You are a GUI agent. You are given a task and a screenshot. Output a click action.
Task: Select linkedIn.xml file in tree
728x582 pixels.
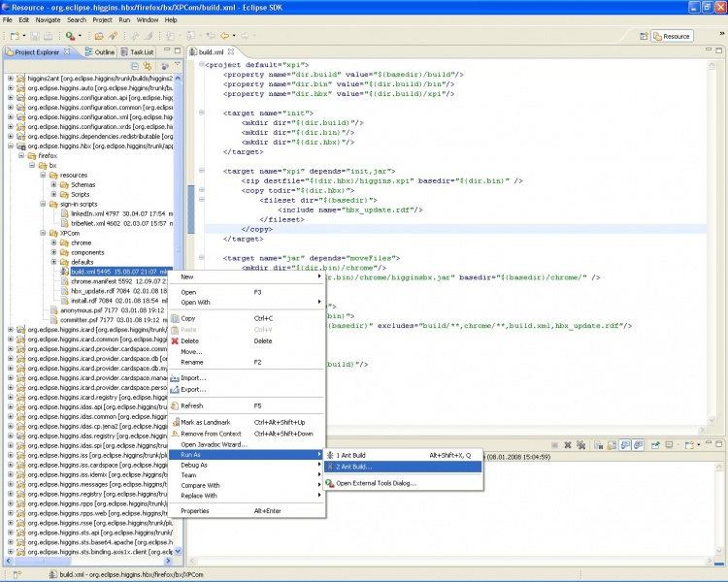tap(116, 213)
